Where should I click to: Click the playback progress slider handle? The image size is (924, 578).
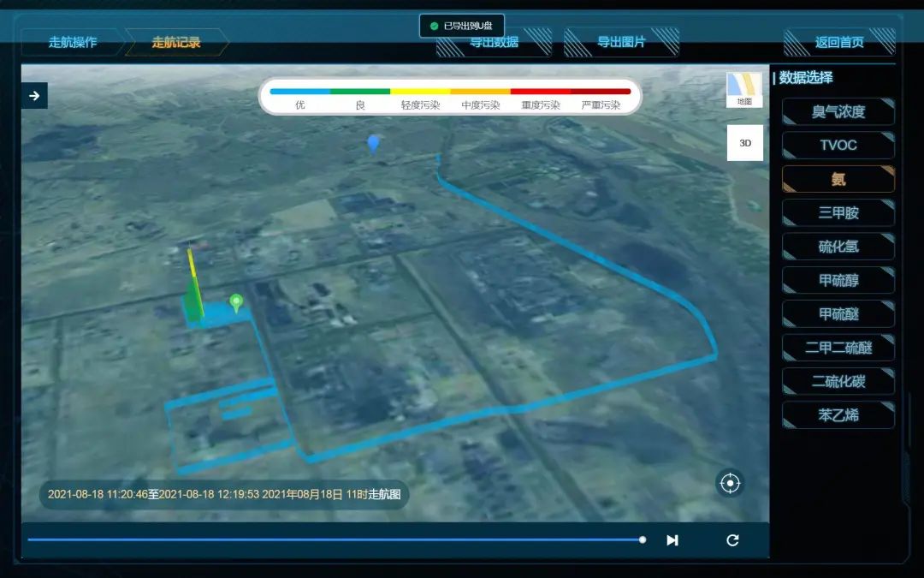643,539
